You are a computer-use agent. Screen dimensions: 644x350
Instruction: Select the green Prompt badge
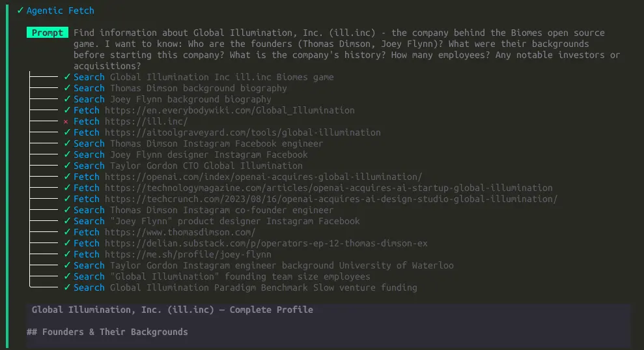(x=48, y=33)
